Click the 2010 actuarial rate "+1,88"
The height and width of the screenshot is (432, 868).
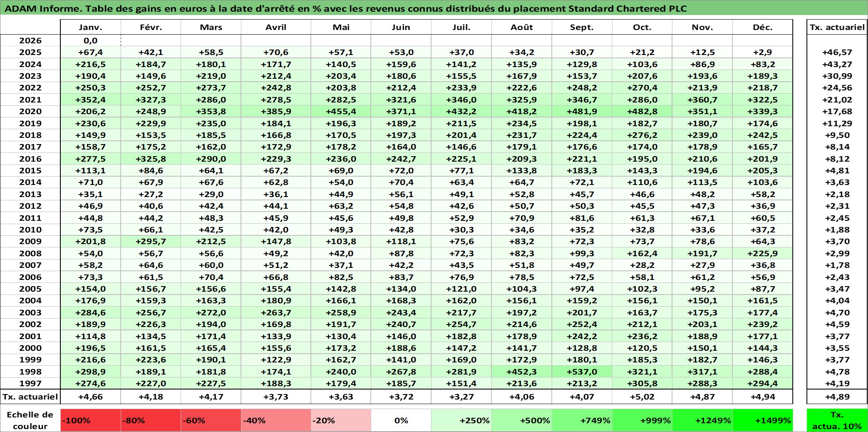[x=837, y=230]
